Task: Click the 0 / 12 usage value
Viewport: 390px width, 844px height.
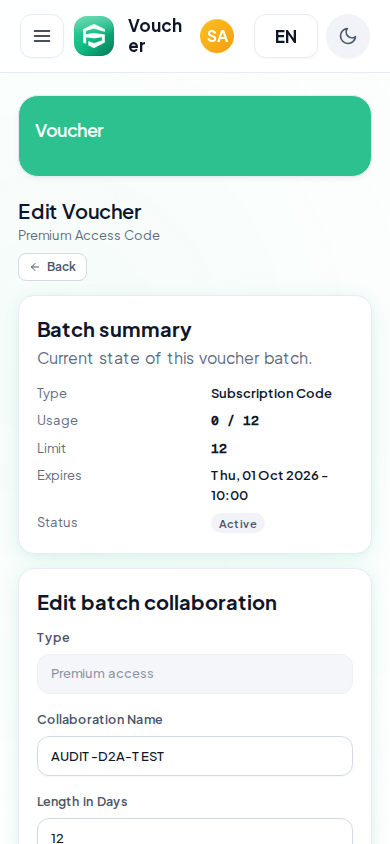Action: [235, 421]
